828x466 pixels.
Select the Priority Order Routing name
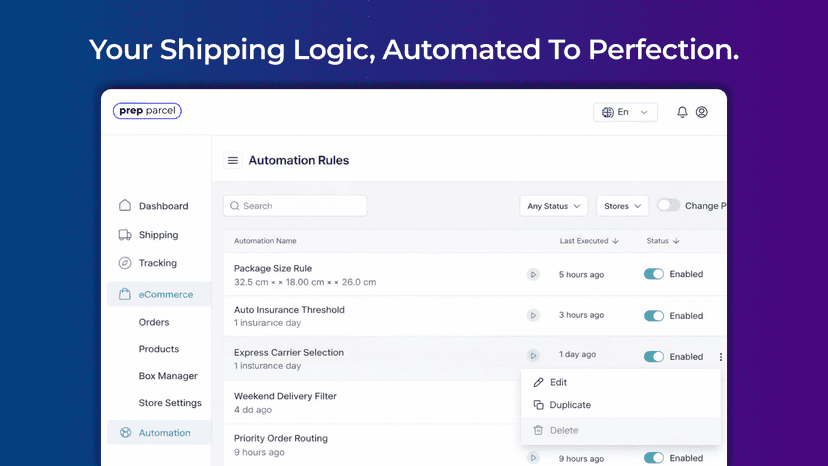281,438
